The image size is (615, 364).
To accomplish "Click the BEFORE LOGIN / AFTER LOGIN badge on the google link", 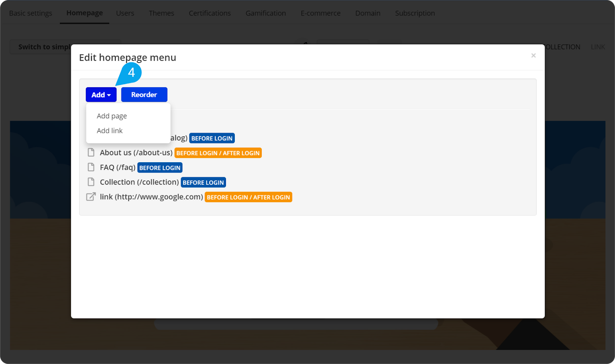I will point(248,197).
